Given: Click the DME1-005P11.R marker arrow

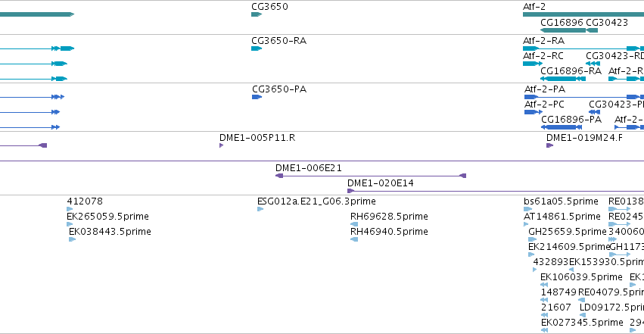Looking at the screenshot, I should [x=222, y=145].
